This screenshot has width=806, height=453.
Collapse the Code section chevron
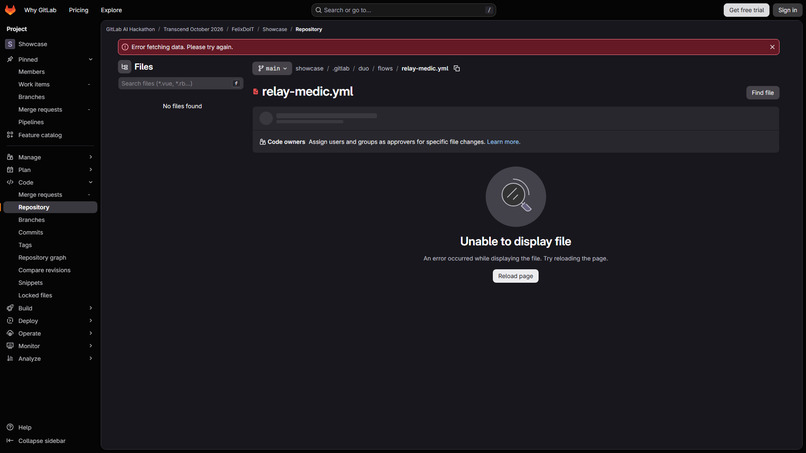[x=90, y=183]
